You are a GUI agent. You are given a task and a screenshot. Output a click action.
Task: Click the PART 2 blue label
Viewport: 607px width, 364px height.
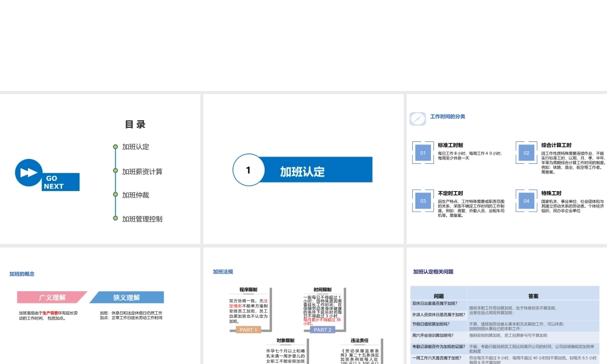[322, 330]
